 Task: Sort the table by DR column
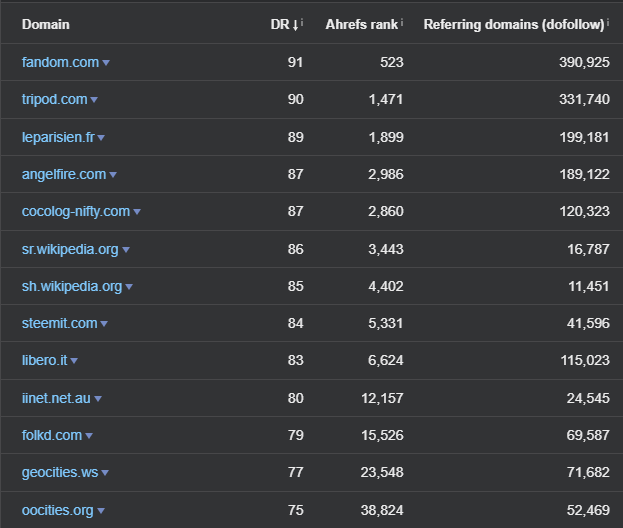[283, 24]
